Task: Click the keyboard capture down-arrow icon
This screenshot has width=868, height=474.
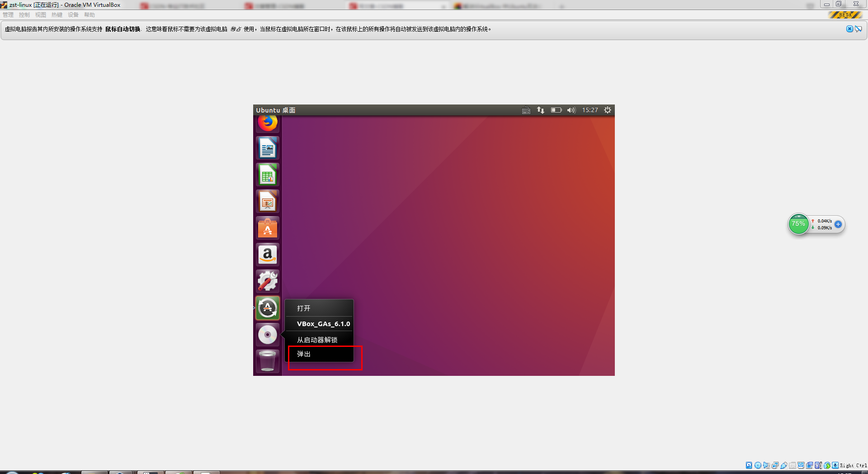Action: [835, 465]
